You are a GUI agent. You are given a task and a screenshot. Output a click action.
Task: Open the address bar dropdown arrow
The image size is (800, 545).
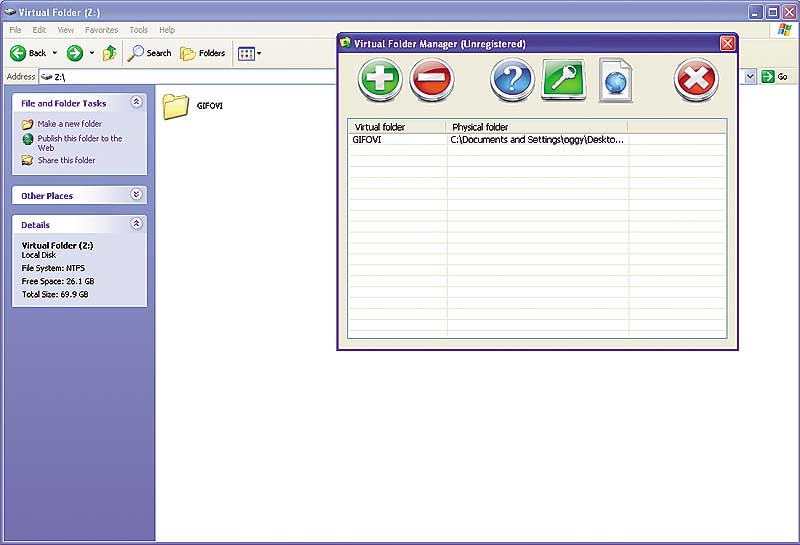(750, 77)
